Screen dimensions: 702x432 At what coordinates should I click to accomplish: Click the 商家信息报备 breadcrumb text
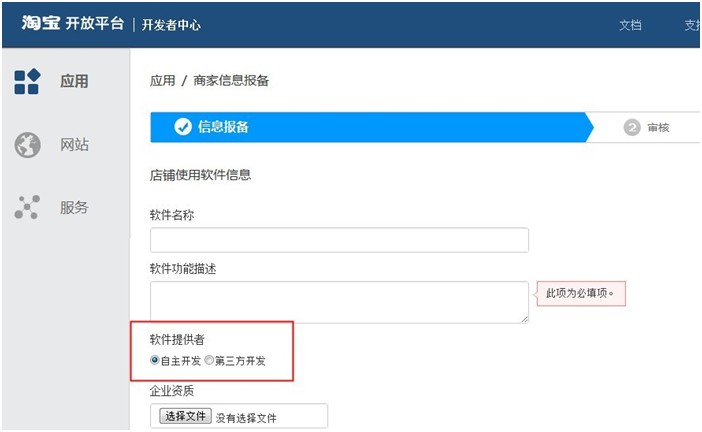230,81
